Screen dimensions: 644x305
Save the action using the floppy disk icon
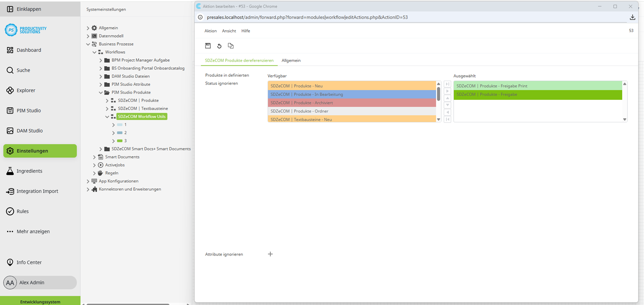click(208, 46)
